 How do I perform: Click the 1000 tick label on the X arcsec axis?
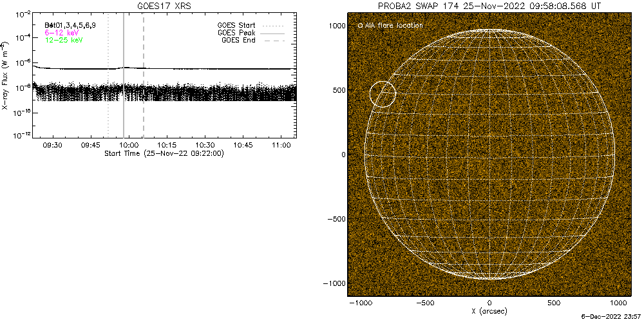(x=618, y=303)
